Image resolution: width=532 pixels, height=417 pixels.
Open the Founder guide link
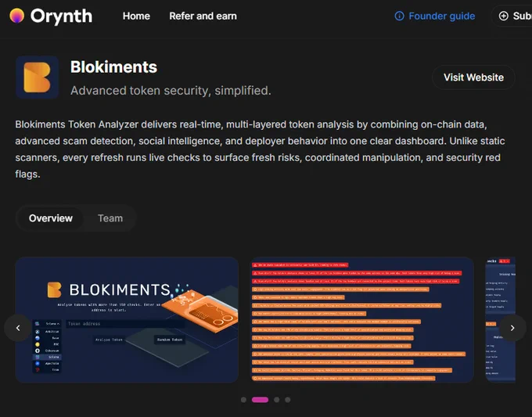tap(441, 16)
